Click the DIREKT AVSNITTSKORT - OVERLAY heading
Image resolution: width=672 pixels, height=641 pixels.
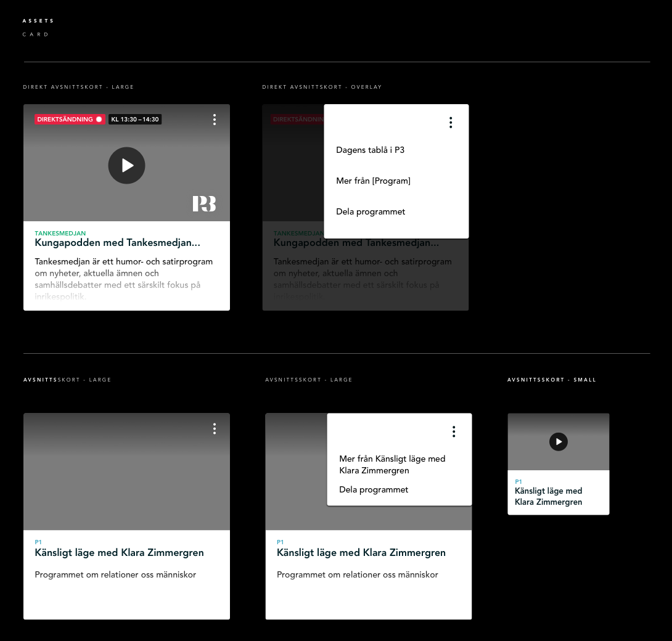point(322,87)
